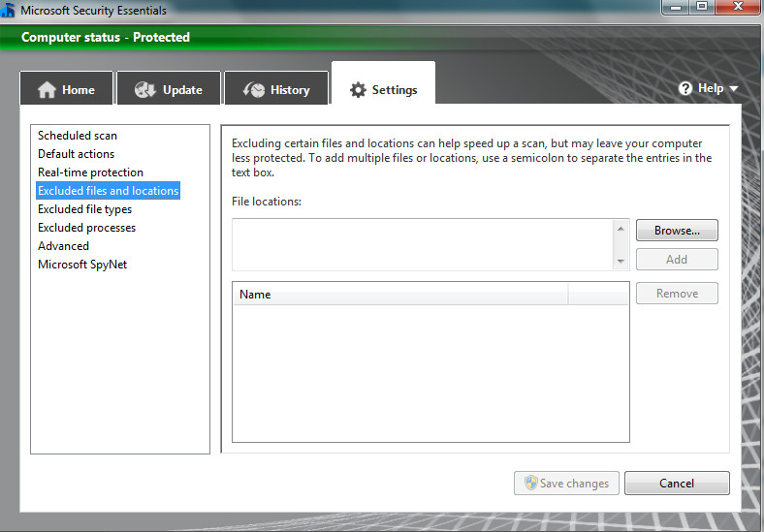Click the Computer status - Protected banner text
This screenshot has height=532, width=764.
pyautogui.click(x=106, y=37)
